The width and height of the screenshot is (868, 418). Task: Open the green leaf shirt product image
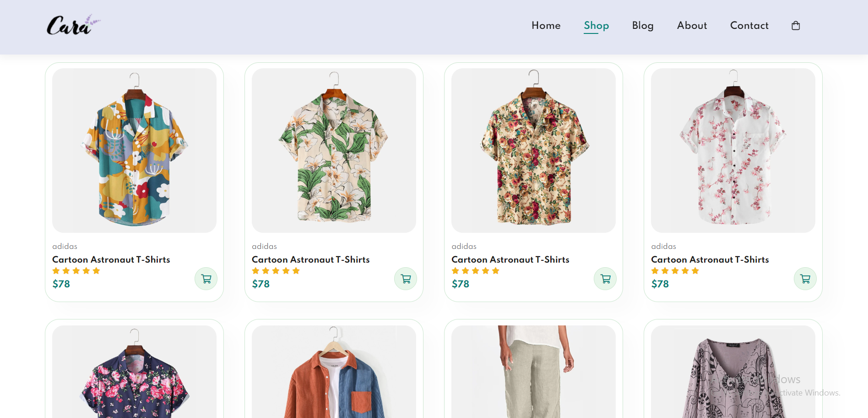334,150
